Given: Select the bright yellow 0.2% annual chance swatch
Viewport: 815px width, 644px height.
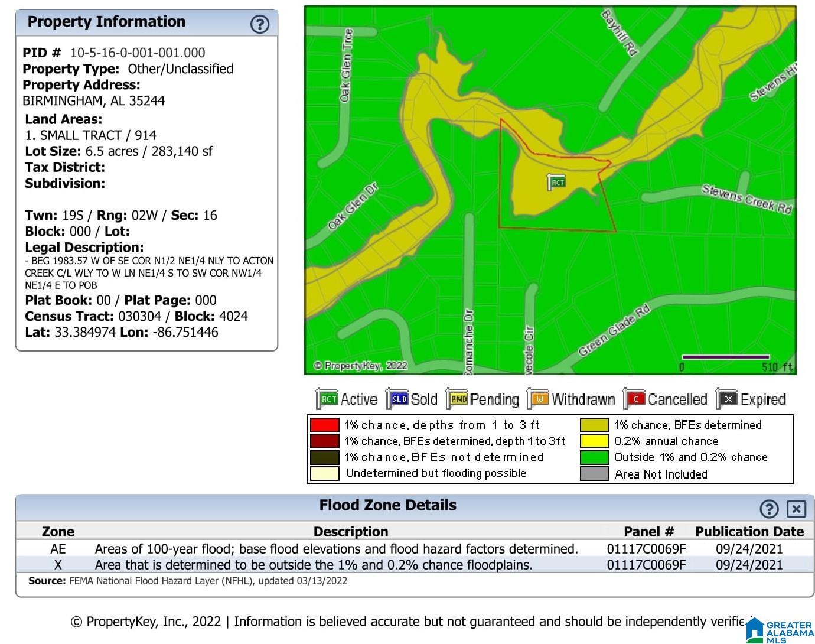Looking at the screenshot, I should [x=594, y=441].
